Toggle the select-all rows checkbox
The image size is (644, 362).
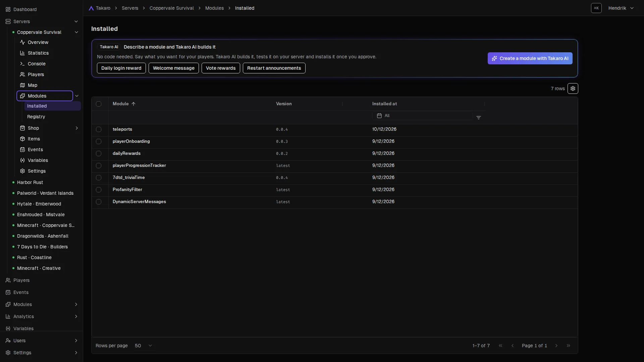99,104
